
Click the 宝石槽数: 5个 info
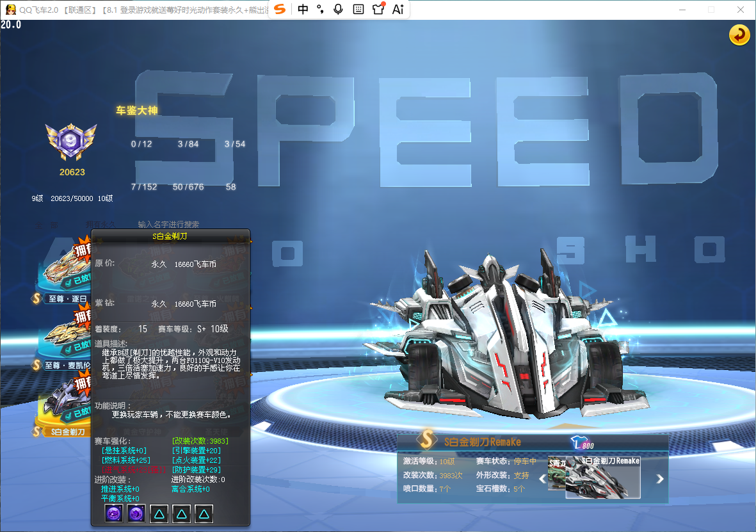[x=501, y=489]
